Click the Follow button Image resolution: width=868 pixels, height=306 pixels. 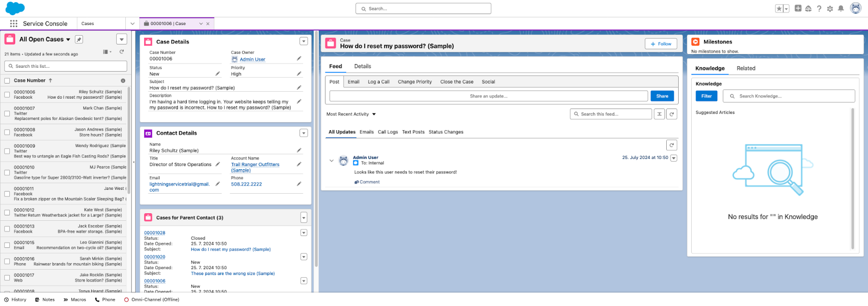[x=661, y=44]
